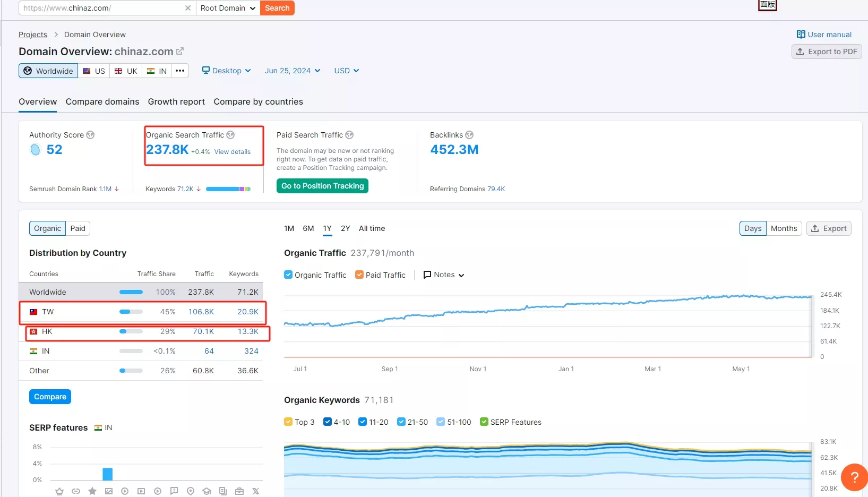Select the 2Y time range

(346, 228)
